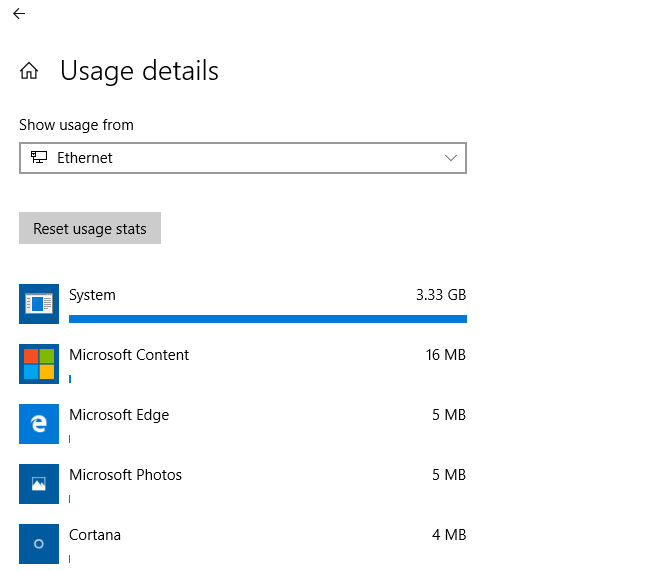
Task: Select the Microsoft Photos label
Action: [126, 475]
